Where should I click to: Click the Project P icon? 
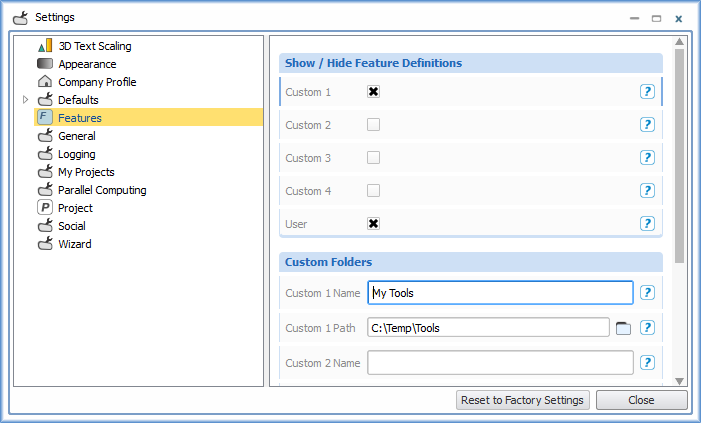coord(45,207)
